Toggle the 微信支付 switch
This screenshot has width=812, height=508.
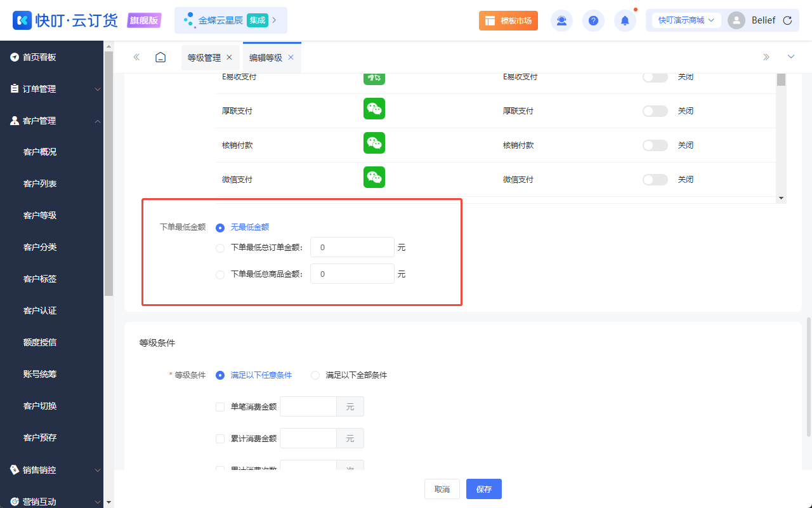[655, 180]
